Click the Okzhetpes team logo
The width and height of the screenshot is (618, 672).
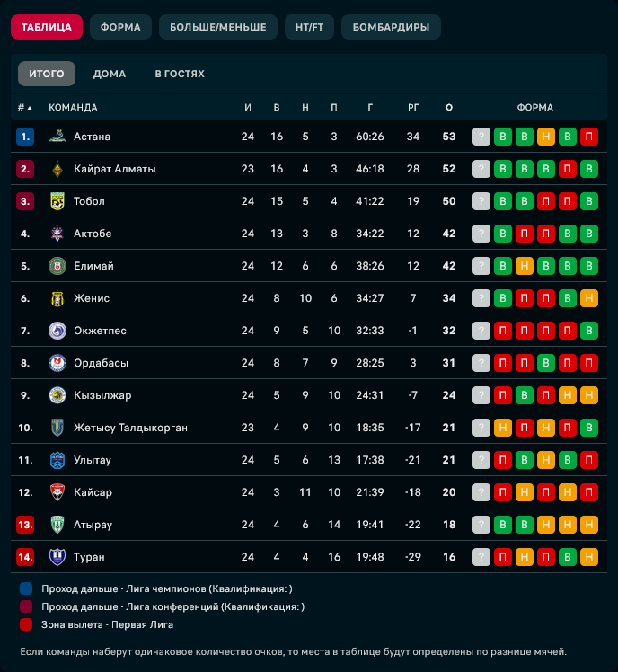pos(57,331)
